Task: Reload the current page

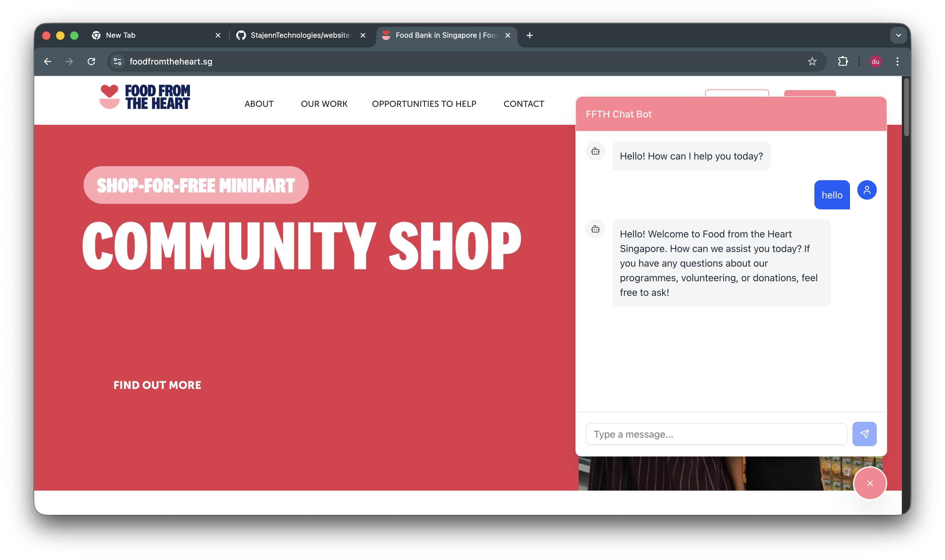Action: click(91, 61)
